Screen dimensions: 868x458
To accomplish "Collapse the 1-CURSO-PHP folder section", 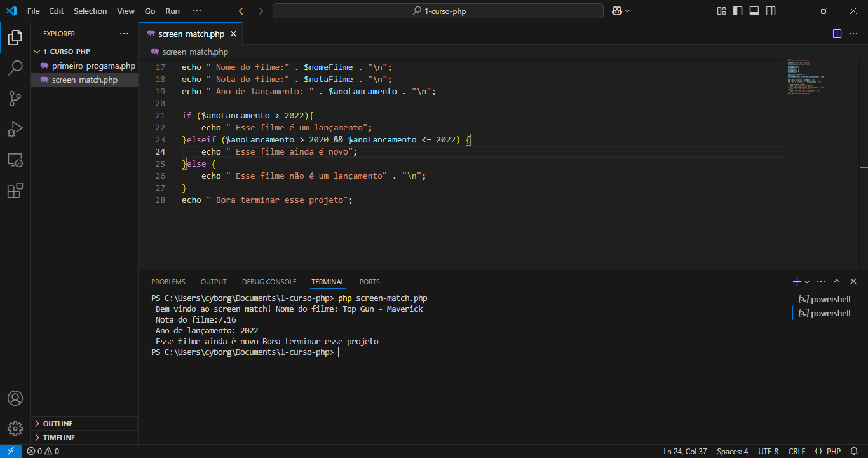I will 84,52.
